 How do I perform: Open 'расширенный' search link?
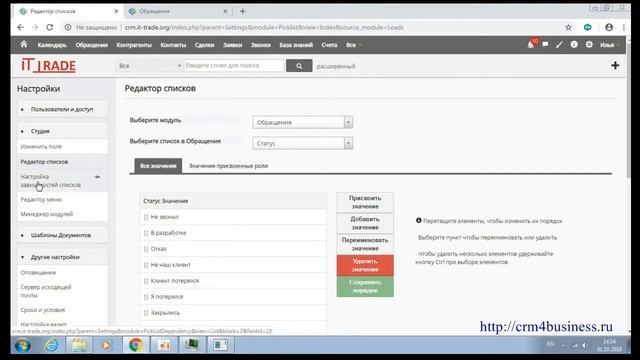(x=336, y=66)
